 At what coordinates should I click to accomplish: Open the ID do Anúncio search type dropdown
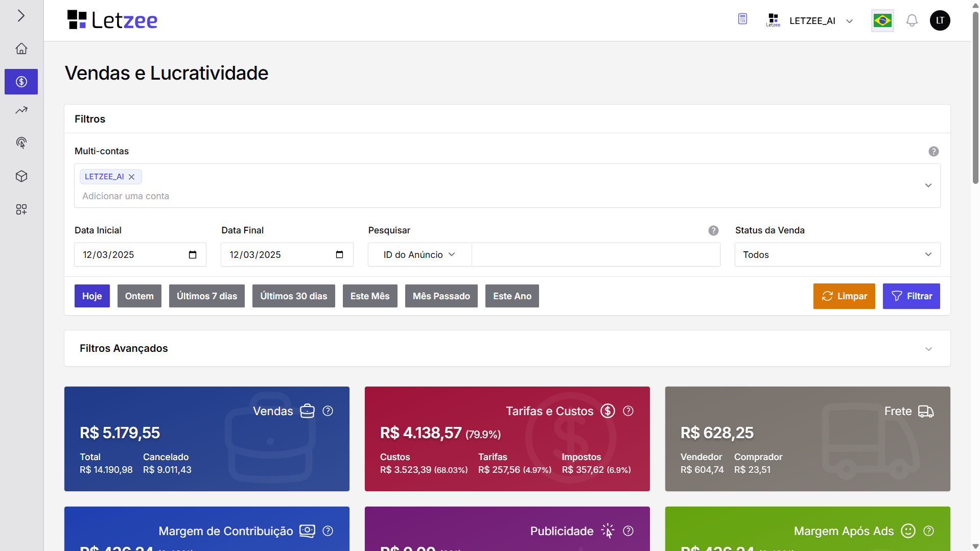[x=419, y=255]
